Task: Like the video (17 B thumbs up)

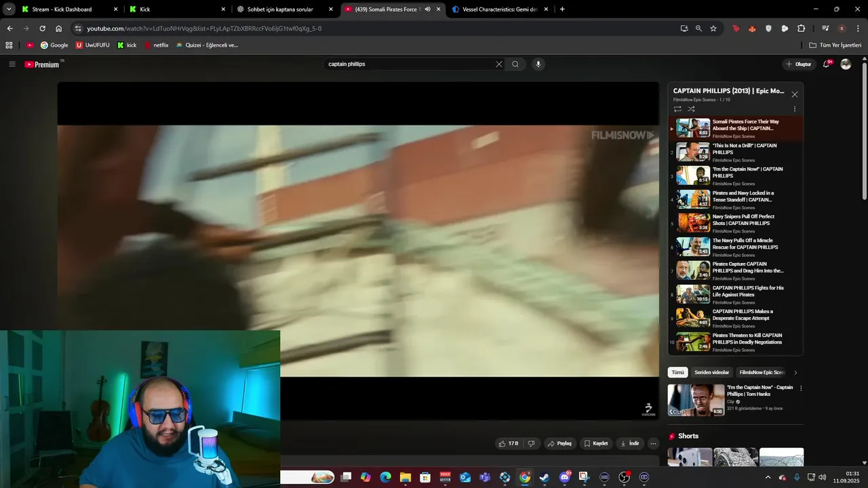Action: click(509, 444)
